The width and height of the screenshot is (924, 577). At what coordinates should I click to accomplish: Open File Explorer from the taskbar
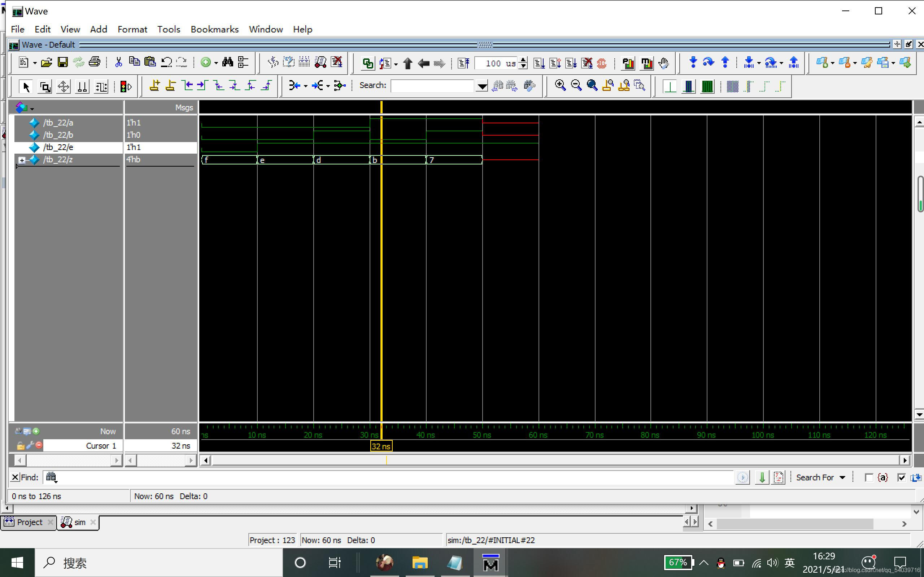click(419, 563)
